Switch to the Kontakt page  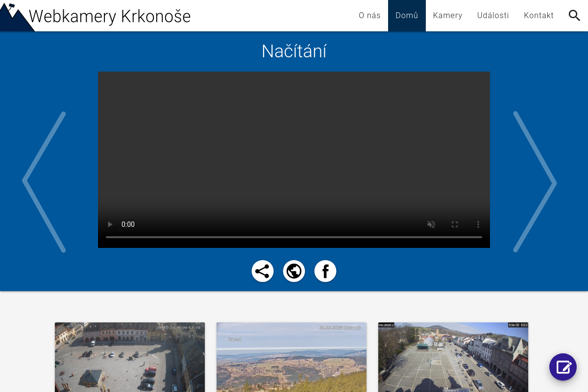pos(539,15)
